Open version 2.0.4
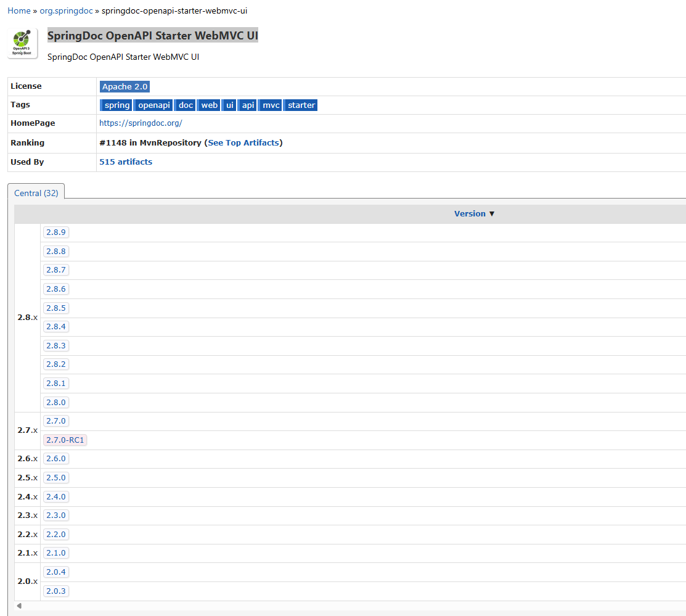 click(56, 572)
